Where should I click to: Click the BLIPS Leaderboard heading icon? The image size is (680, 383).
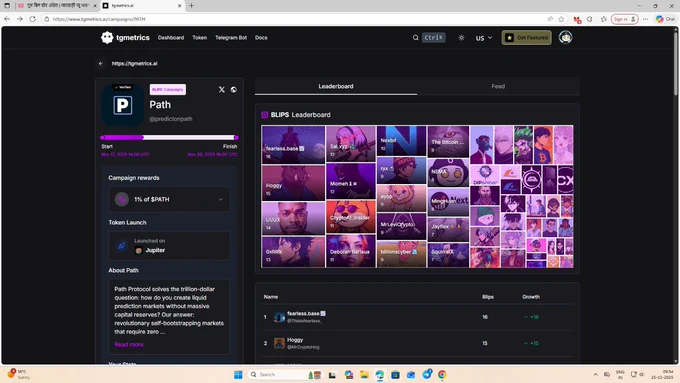coord(265,115)
